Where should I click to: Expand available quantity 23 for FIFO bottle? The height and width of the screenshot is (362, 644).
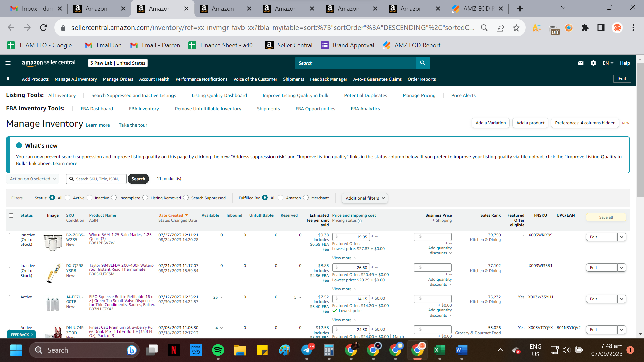pos(218,297)
